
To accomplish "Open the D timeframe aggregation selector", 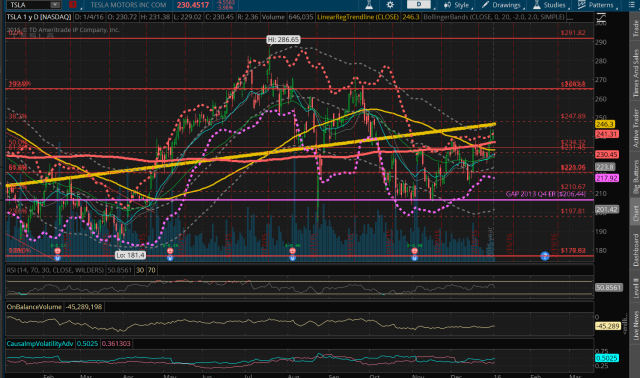I will pos(418,5).
